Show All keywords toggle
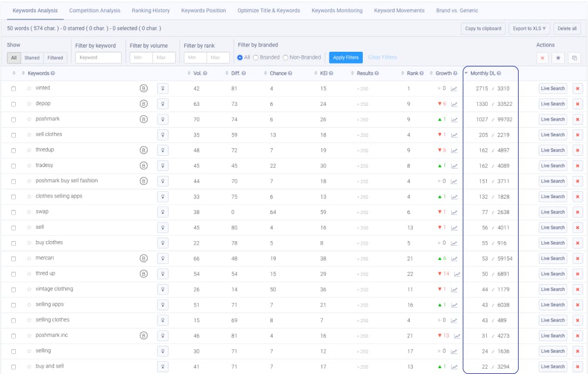 (14, 58)
